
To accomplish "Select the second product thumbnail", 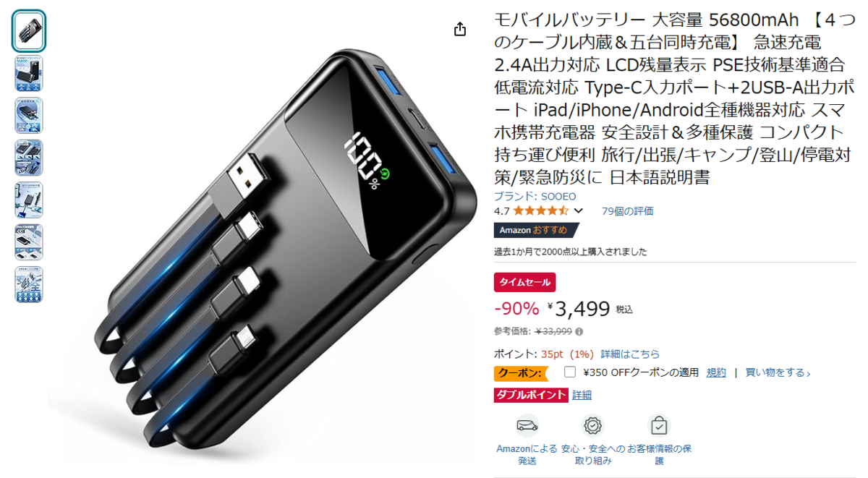I will click(x=29, y=74).
